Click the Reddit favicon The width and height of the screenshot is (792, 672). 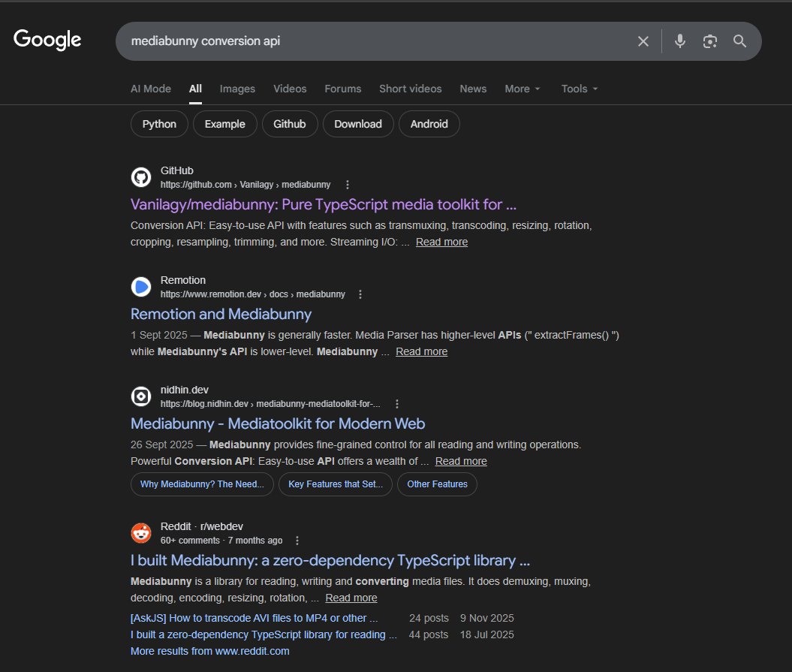pos(141,533)
